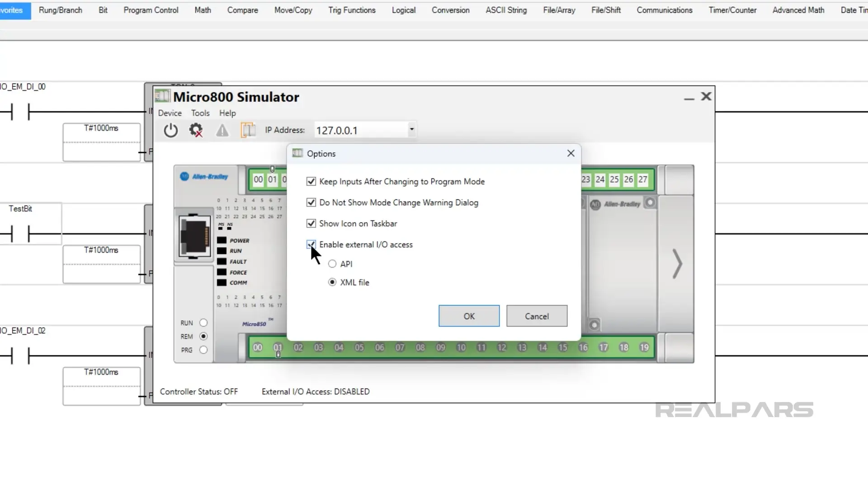Switch to the Bit instruction tab
Screen dimensions: 868x488
tap(103, 10)
